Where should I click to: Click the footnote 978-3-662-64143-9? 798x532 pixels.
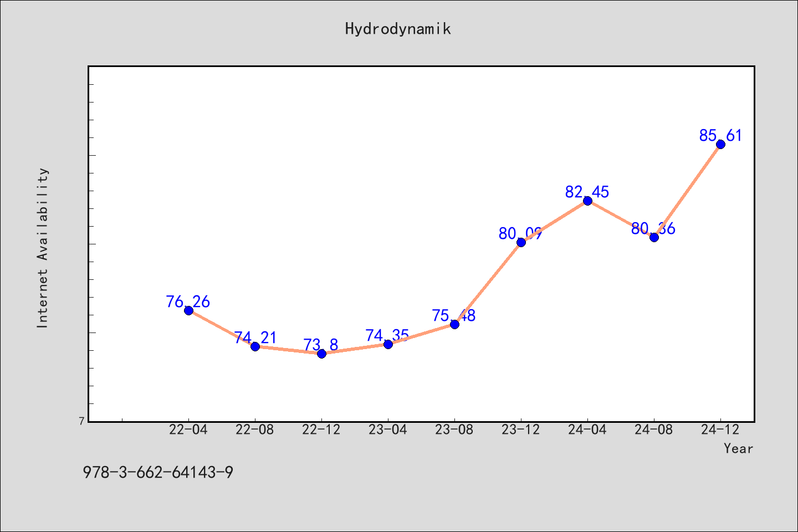click(158, 473)
